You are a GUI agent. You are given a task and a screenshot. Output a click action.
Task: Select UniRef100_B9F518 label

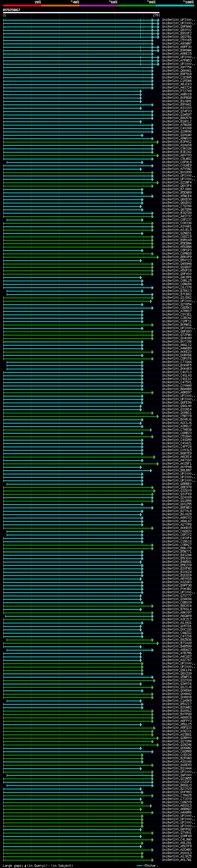coord(177,74)
